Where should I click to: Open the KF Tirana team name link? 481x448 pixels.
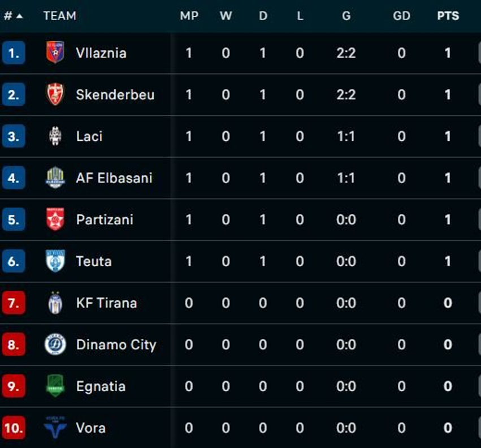click(106, 303)
